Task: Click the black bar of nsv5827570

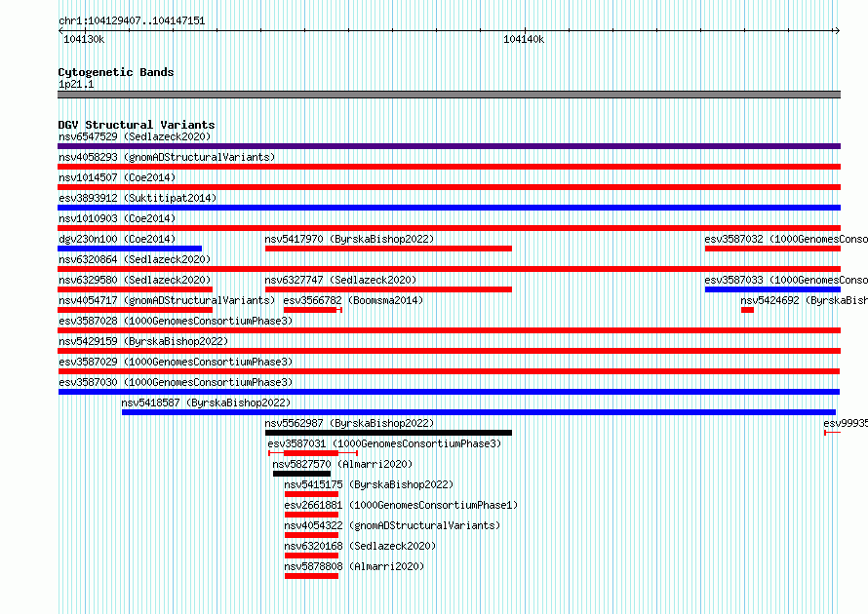Action: click(x=301, y=474)
